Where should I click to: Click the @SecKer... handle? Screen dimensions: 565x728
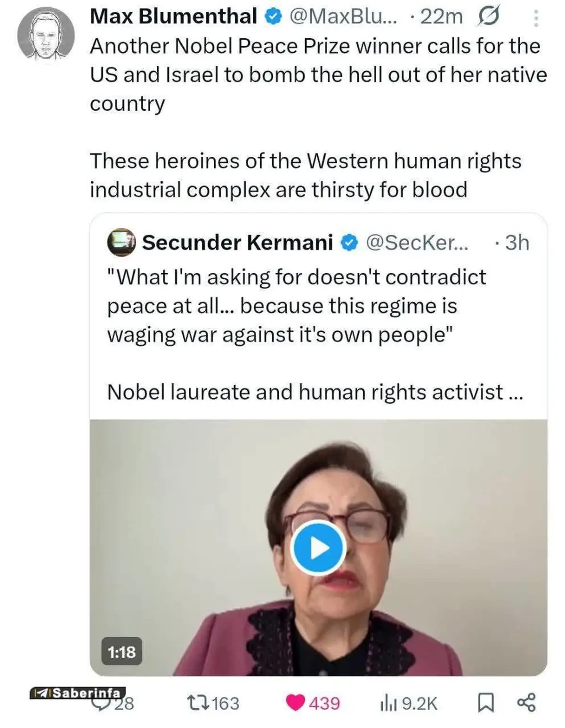(x=417, y=243)
